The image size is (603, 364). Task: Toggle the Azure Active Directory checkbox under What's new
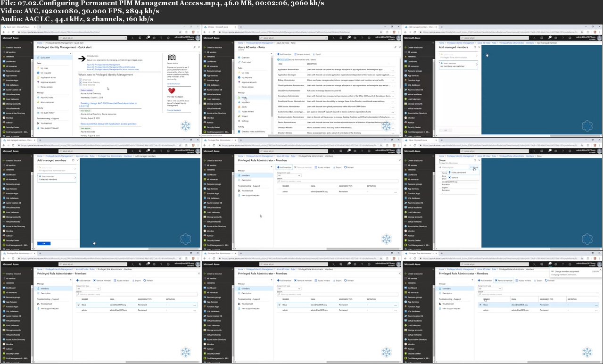click(x=81, y=82)
